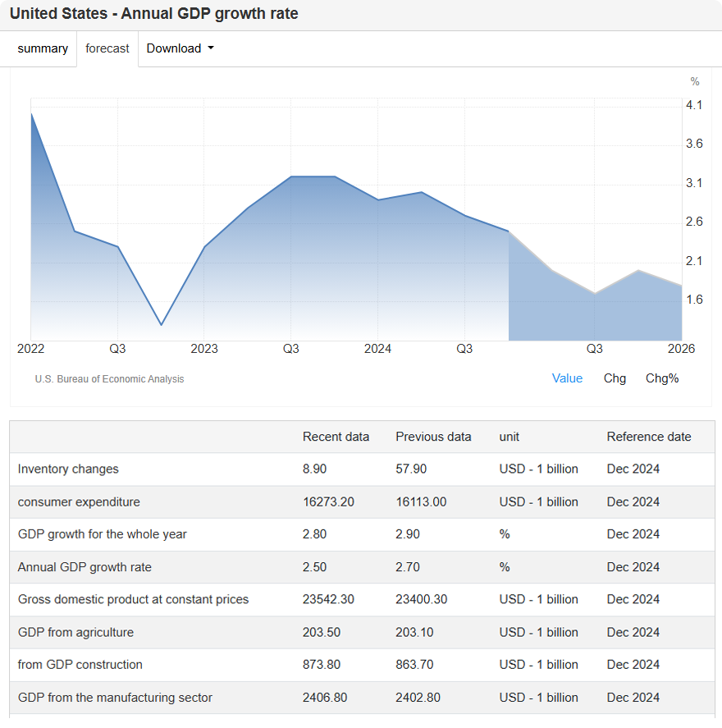Click the Recent data column header

pos(336,437)
